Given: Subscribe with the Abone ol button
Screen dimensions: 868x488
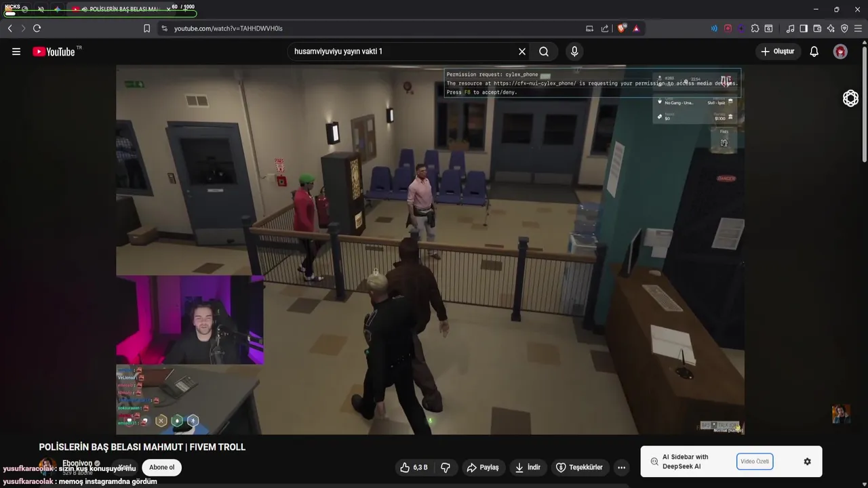Looking at the screenshot, I should (x=162, y=467).
